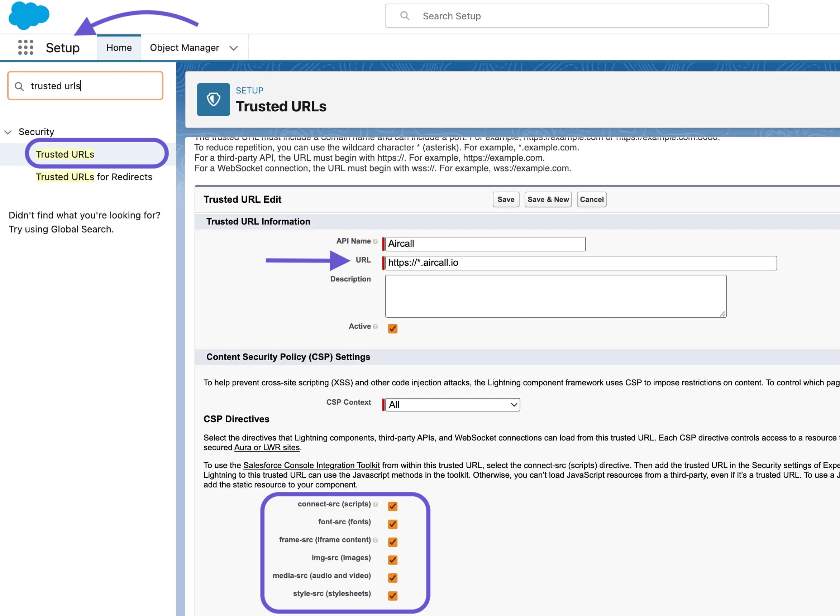Disable the font-src (fonts) directive
The width and height of the screenshot is (840, 616).
(x=392, y=524)
